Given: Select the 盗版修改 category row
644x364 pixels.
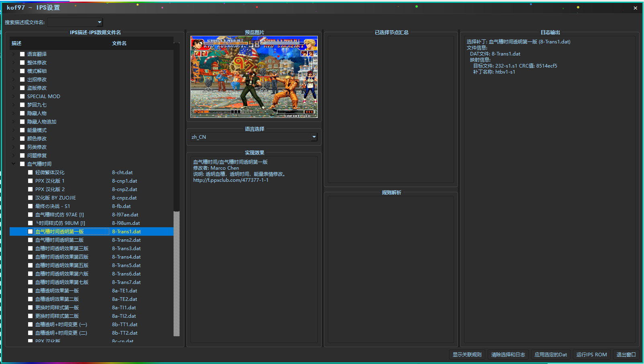Looking at the screenshot, I should point(92,88).
